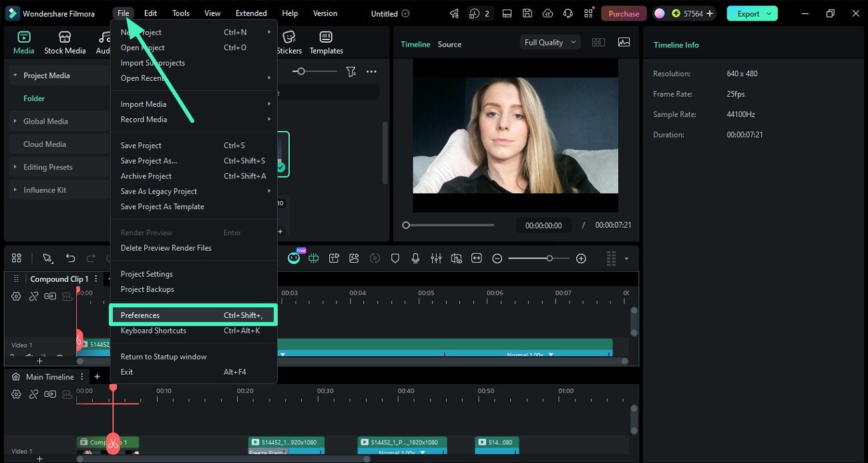The image size is (868, 463).
Task: Click the layout icon in title bar
Action: coord(507,13)
